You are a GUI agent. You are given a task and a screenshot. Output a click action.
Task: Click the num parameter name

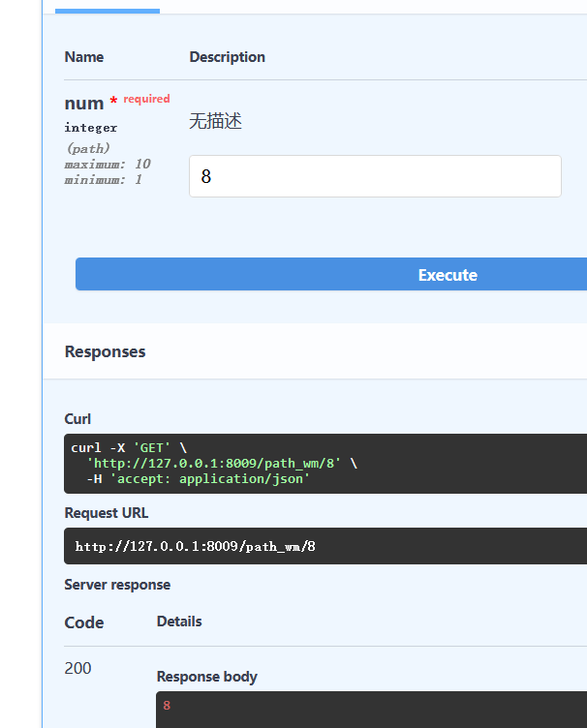point(84,103)
